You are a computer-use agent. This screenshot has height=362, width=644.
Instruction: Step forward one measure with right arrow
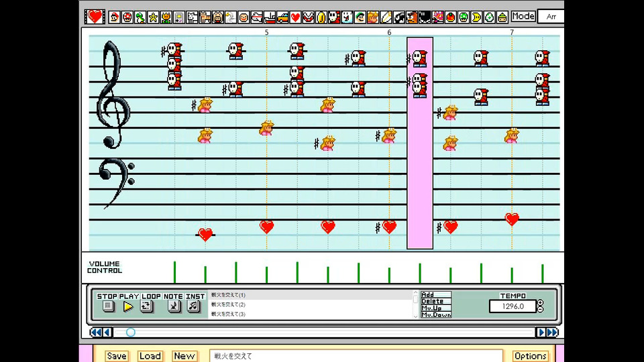(x=541, y=332)
